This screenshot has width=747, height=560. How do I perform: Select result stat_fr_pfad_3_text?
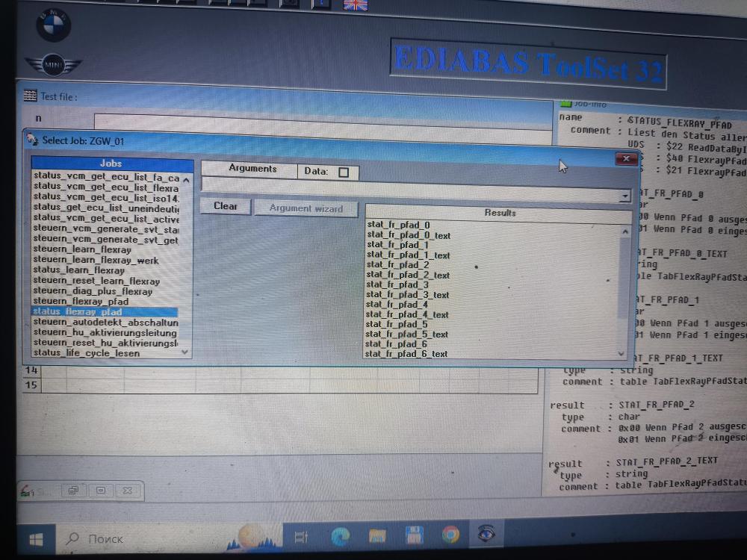tap(408, 295)
